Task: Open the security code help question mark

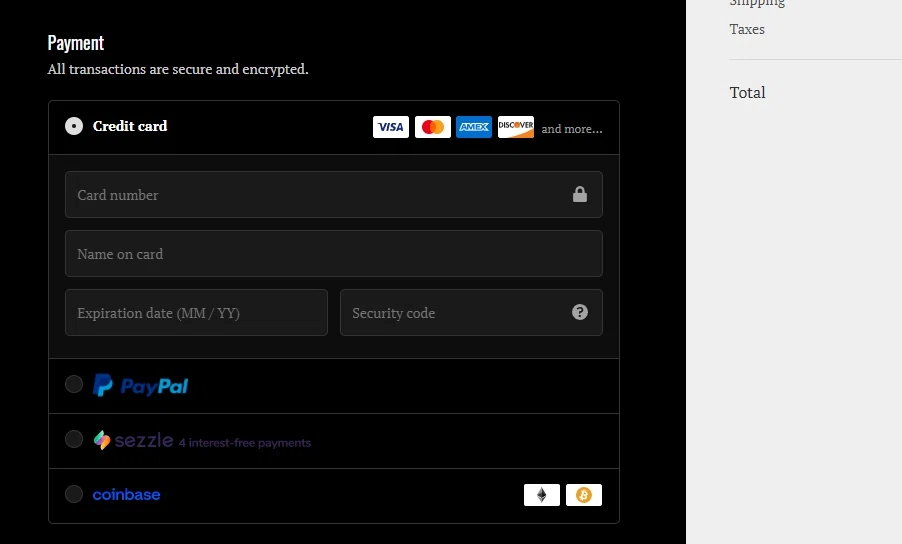Action: 580,312
